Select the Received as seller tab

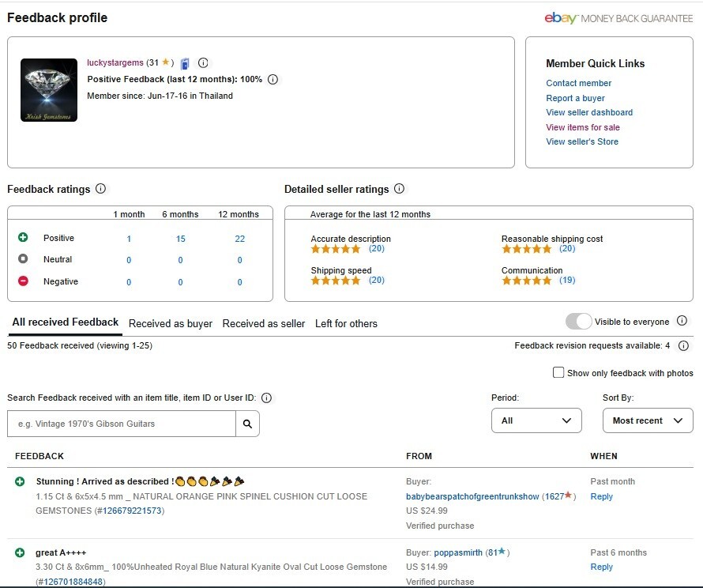tap(264, 323)
